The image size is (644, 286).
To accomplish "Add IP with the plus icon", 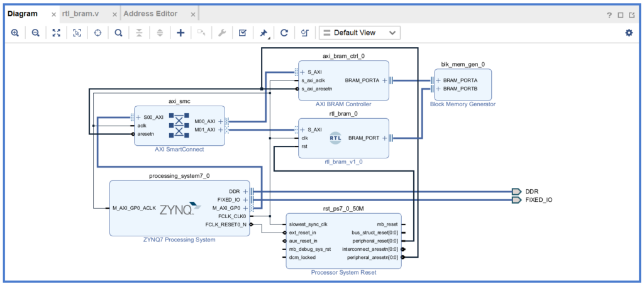I will click(180, 33).
